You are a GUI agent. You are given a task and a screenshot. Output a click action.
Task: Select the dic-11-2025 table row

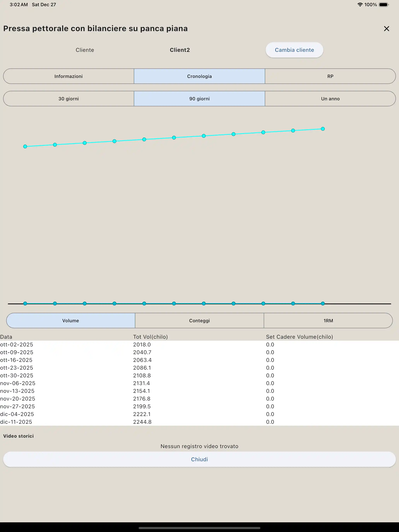(16, 422)
